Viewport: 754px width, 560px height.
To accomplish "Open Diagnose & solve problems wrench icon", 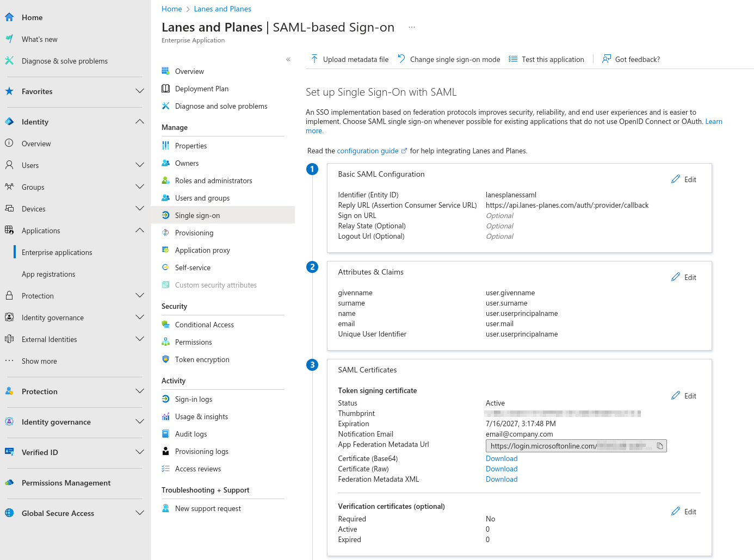I will (9, 61).
